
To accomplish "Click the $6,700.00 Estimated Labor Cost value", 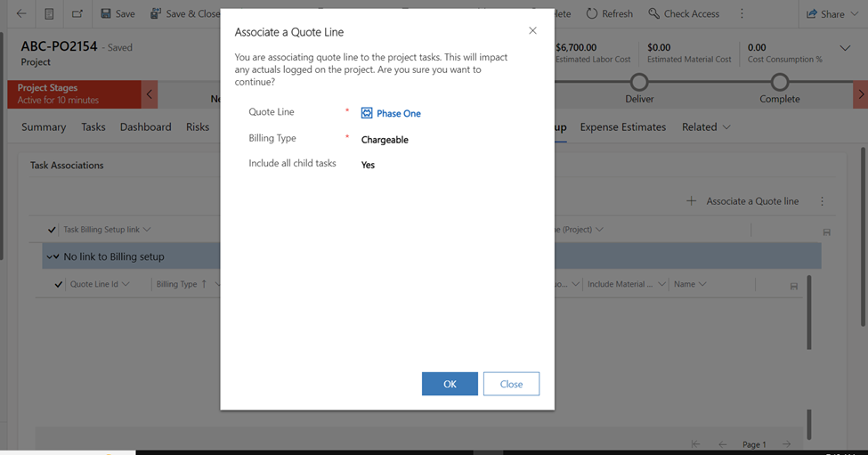I will coord(576,47).
